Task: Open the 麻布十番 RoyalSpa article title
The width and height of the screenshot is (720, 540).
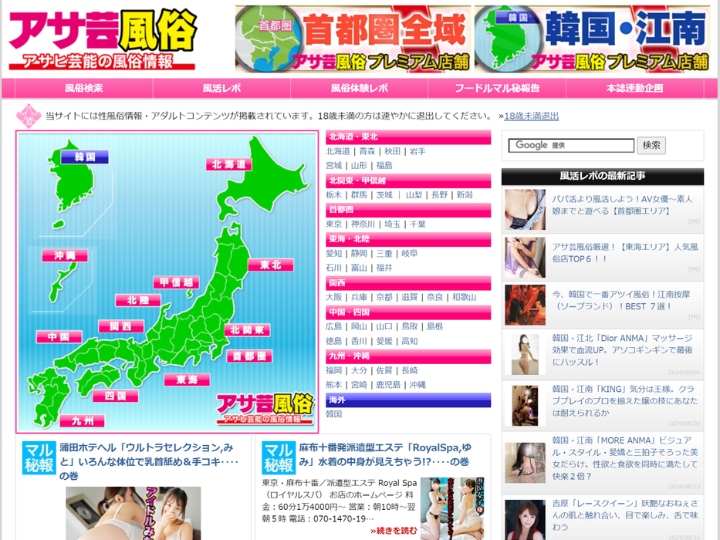Action: click(385, 454)
